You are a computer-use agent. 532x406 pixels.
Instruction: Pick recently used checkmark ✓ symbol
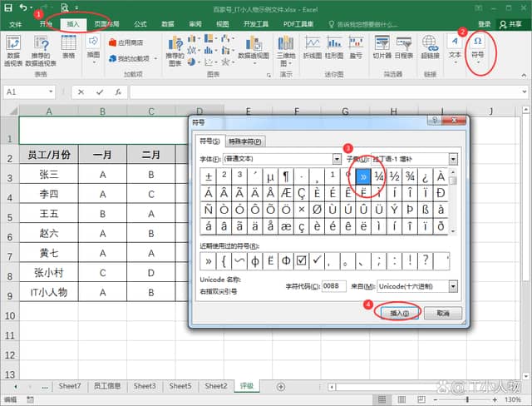(x=317, y=260)
